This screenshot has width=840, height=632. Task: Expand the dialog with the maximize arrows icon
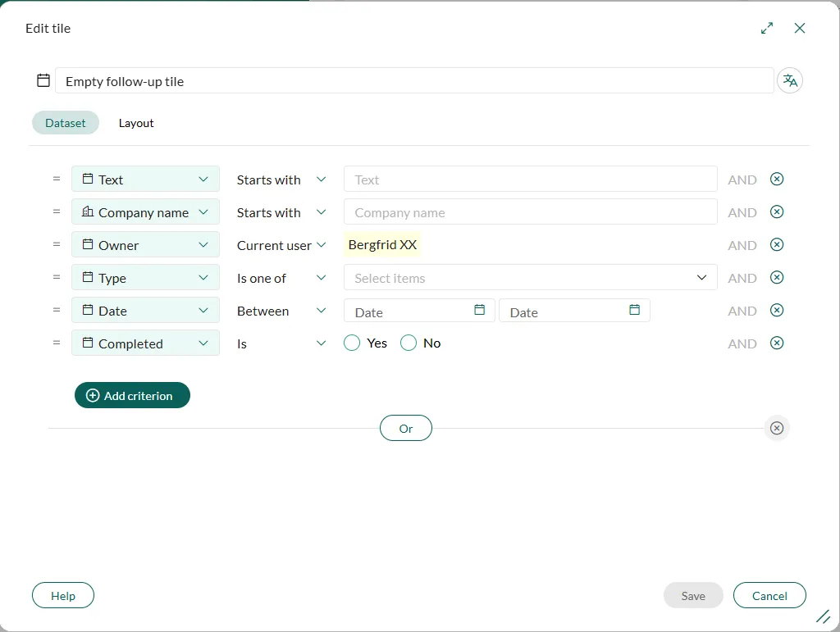tap(767, 28)
